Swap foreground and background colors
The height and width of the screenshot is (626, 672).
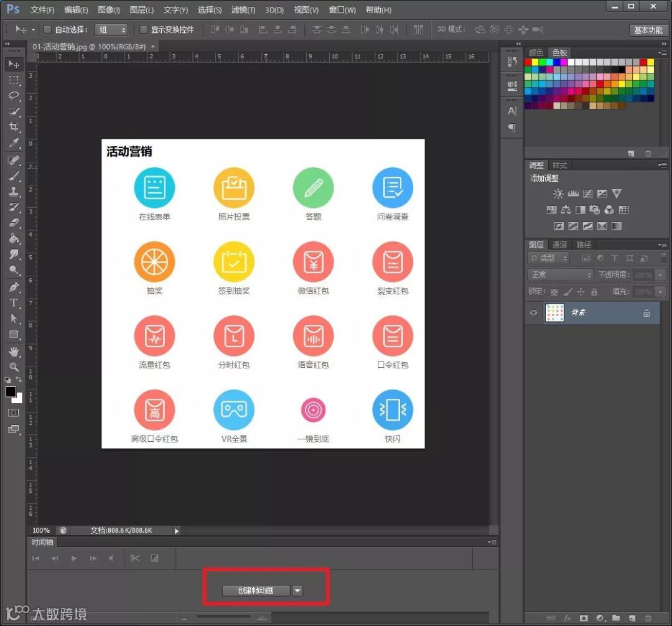pos(19,380)
